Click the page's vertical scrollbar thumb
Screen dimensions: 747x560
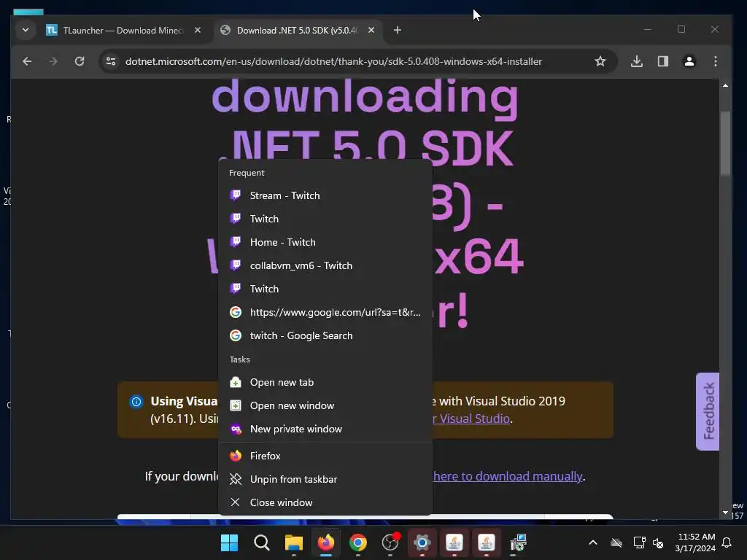(725, 144)
